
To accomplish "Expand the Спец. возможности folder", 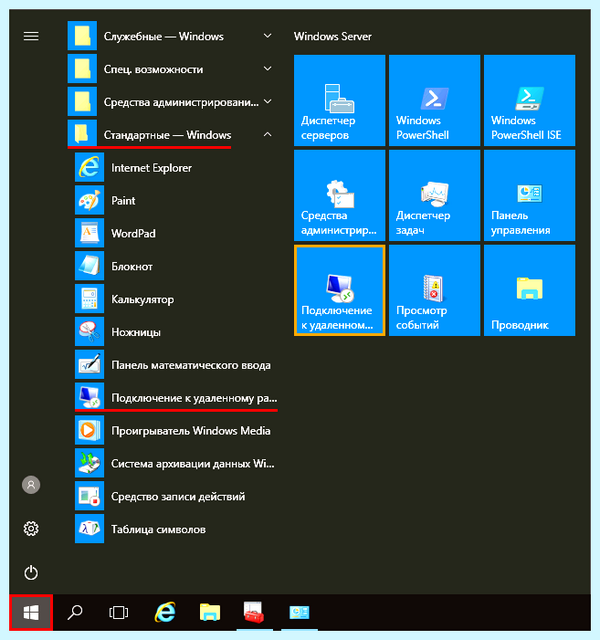I will click(x=173, y=69).
